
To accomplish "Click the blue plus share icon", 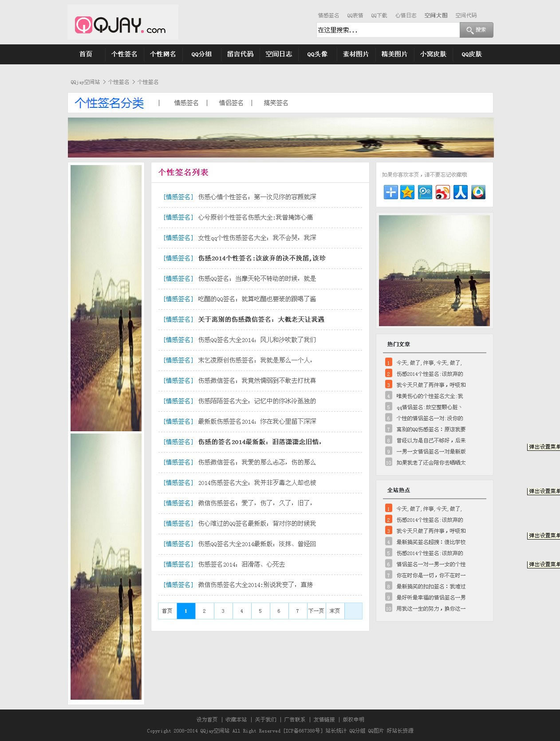I will pyautogui.click(x=390, y=192).
